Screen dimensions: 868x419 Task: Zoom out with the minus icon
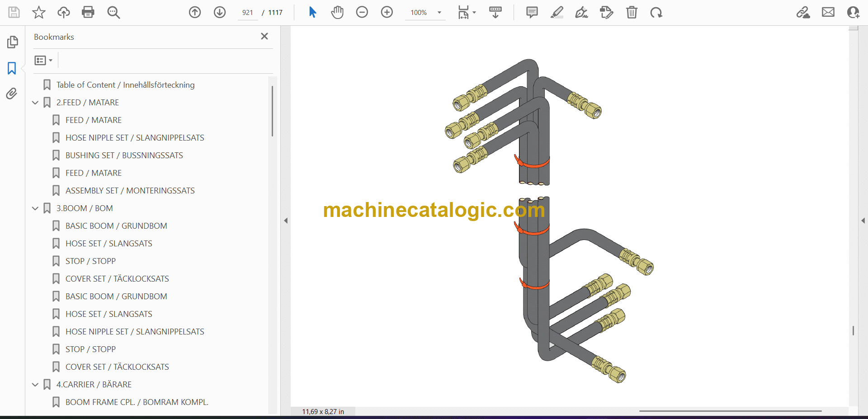(362, 12)
